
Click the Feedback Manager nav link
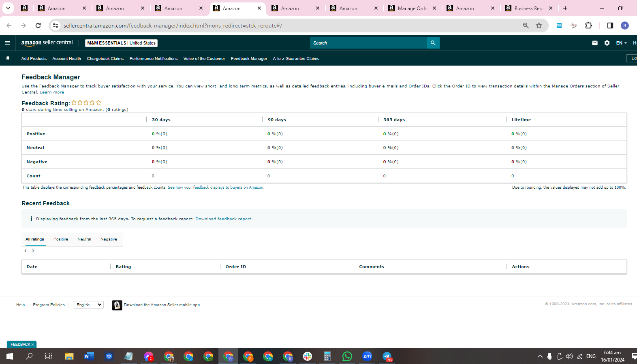point(249,59)
